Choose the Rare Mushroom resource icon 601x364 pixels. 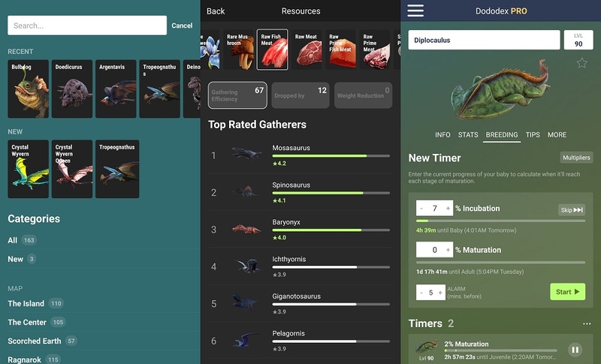click(x=240, y=50)
